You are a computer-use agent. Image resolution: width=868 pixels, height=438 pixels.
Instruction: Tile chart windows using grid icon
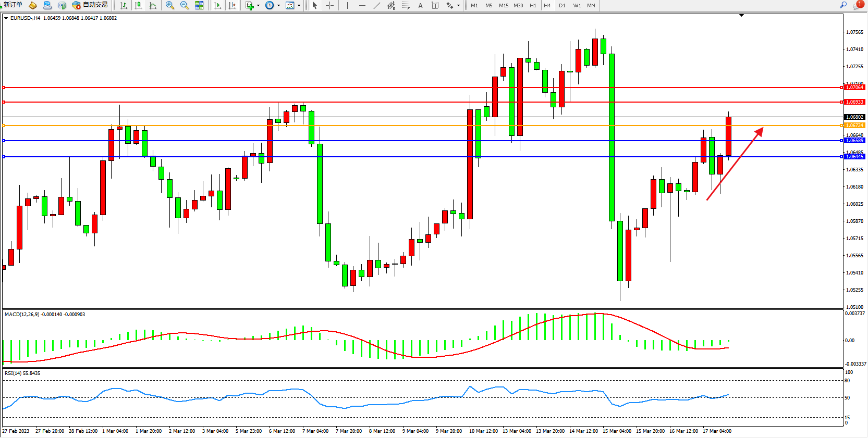199,5
